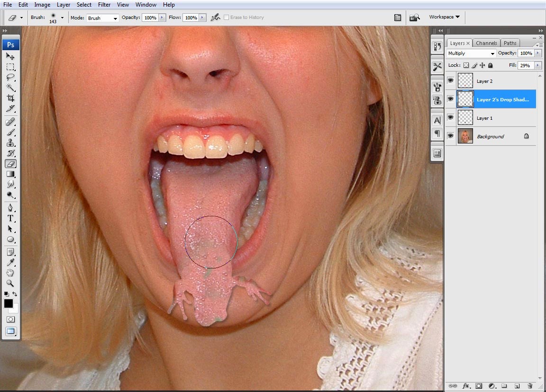
Task: Hide Layer 2 with its eye icon
Action: point(450,80)
